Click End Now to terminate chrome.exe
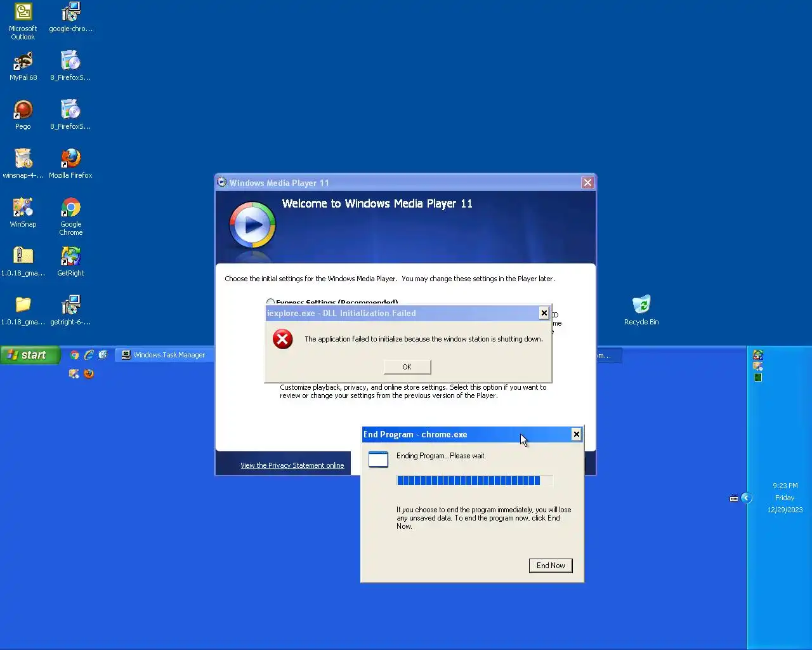 [x=551, y=566]
